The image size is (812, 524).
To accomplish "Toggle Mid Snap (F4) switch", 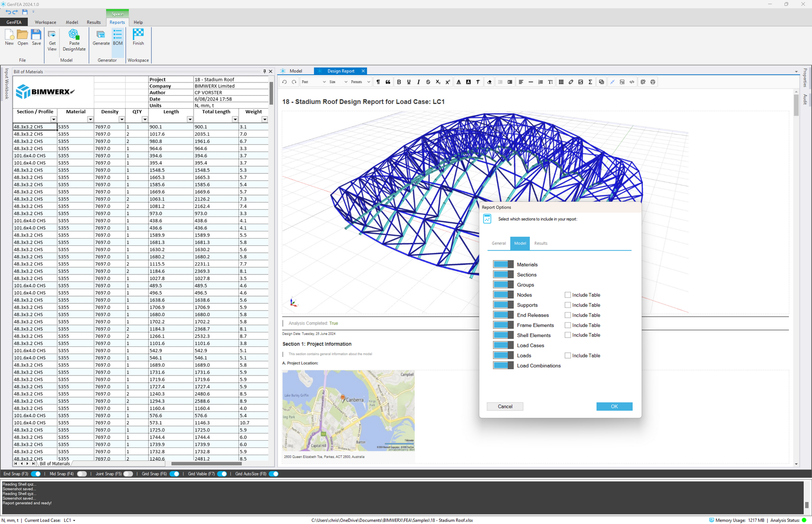I will (x=82, y=474).
